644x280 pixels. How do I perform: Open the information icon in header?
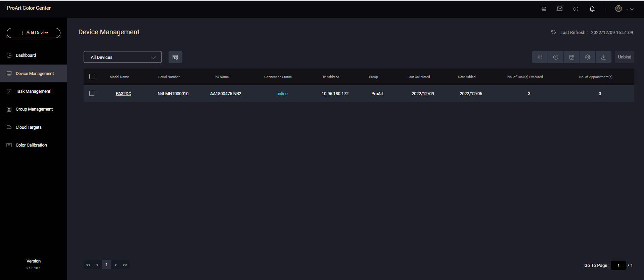click(x=576, y=9)
